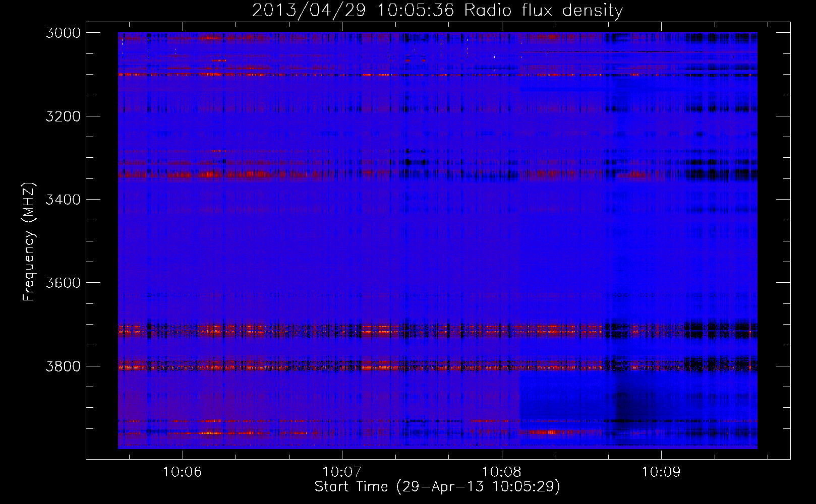The image size is (816, 504).
Task: Click the 10:08 time tick label
Action: click(x=501, y=472)
